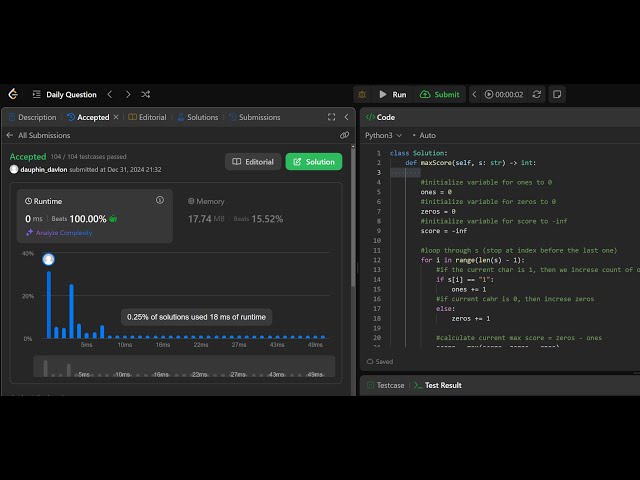Go to the next question arrow
The width and height of the screenshot is (640, 480).
point(128,94)
